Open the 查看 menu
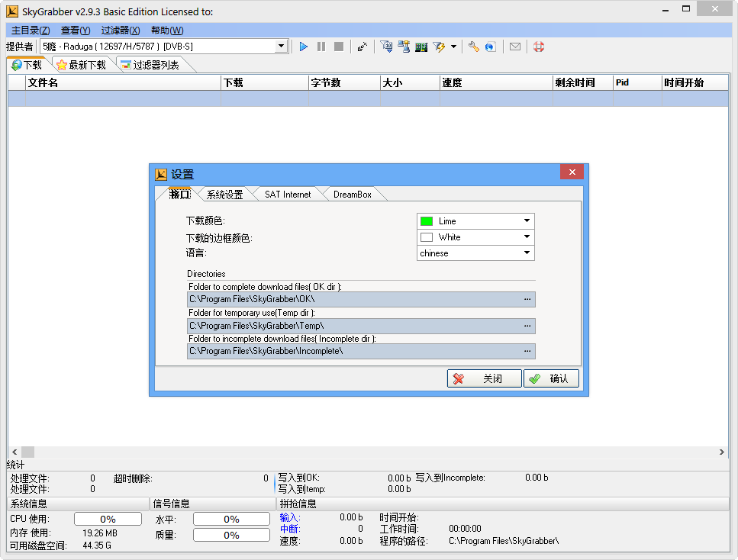 coord(76,31)
